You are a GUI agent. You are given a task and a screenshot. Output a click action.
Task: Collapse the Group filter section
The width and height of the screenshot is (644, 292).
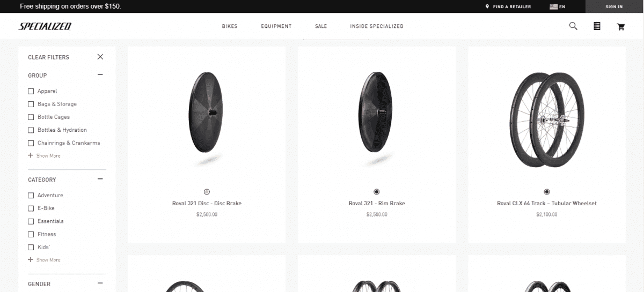pos(100,75)
